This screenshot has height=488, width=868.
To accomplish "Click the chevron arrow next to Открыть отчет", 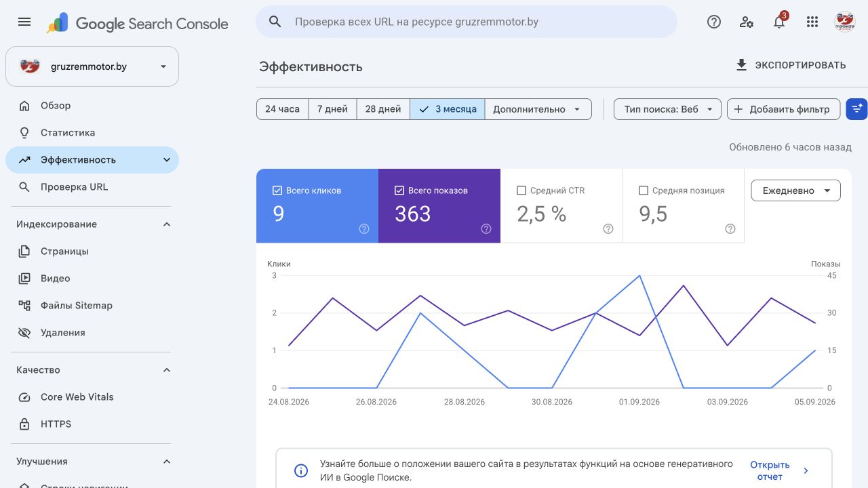I will point(806,470).
